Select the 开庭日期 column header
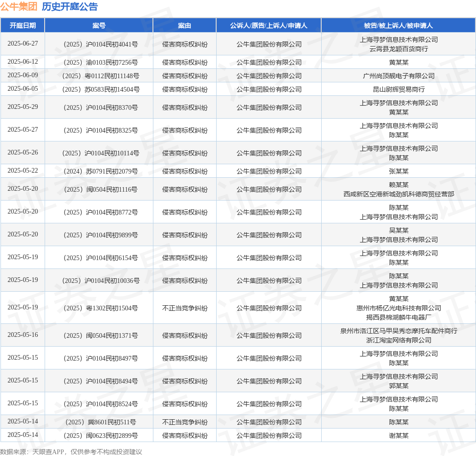 click(x=23, y=26)
